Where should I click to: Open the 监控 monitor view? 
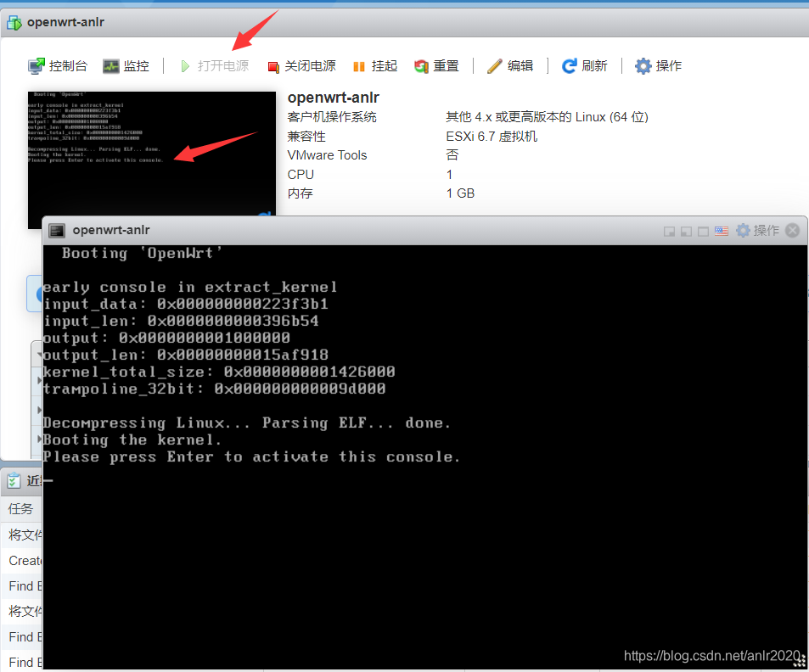(x=126, y=66)
